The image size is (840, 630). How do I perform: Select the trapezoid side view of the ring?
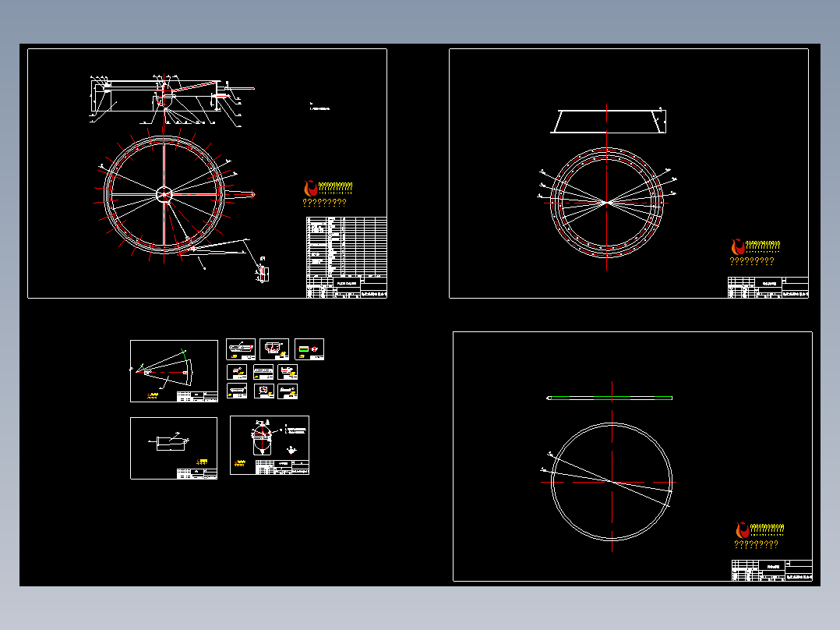(x=609, y=122)
